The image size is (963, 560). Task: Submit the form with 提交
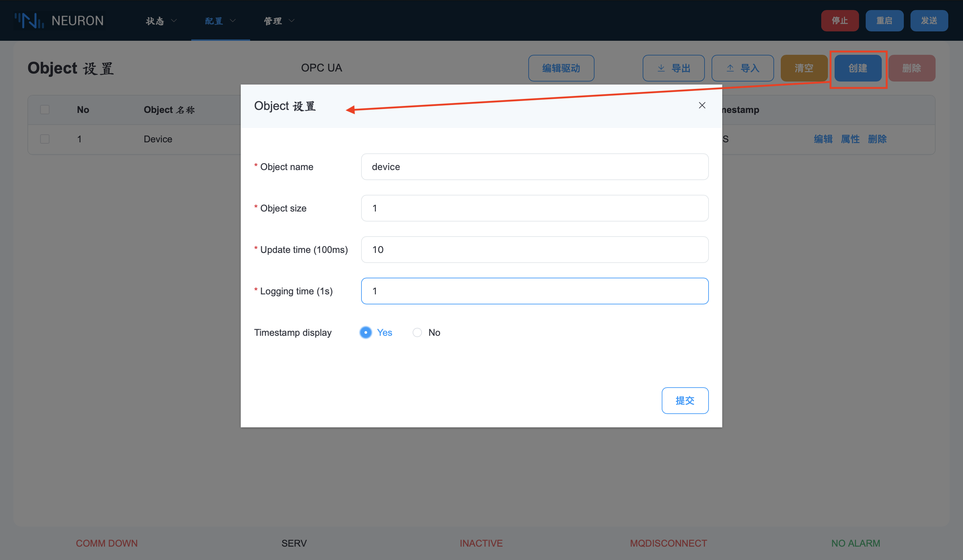pos(685,400)
